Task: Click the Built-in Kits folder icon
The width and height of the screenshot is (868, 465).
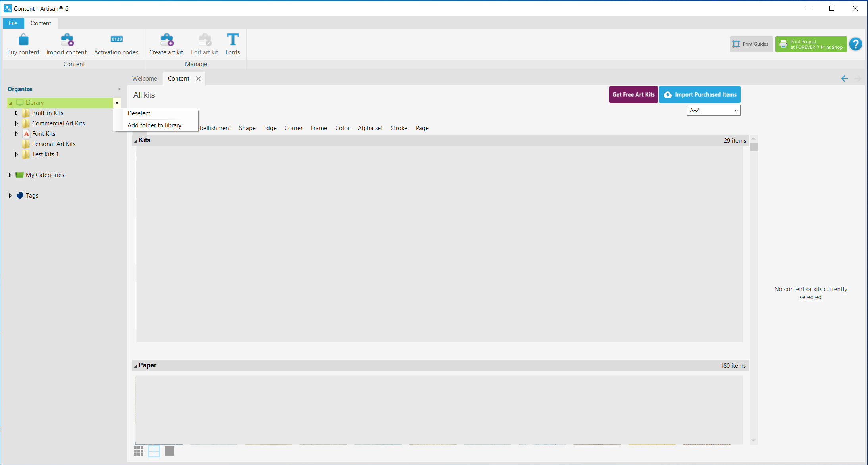Action: (26, 113)
